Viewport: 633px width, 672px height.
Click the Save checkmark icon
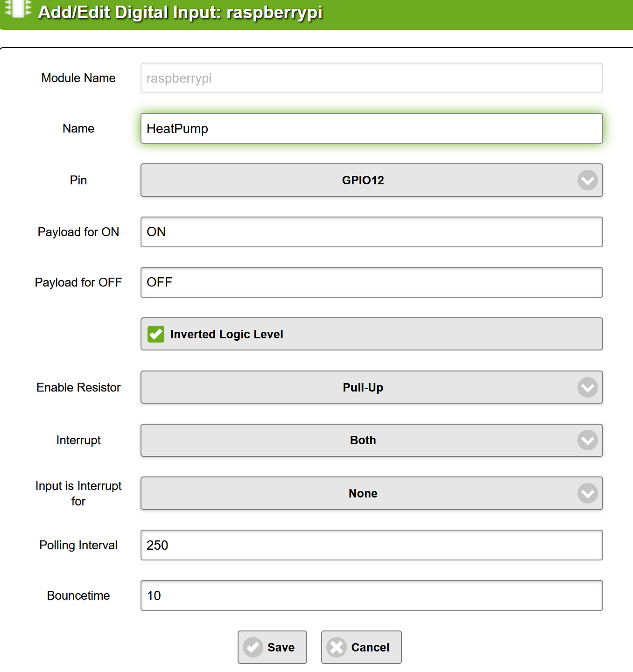pyautogui.click(x=253, y=647)
